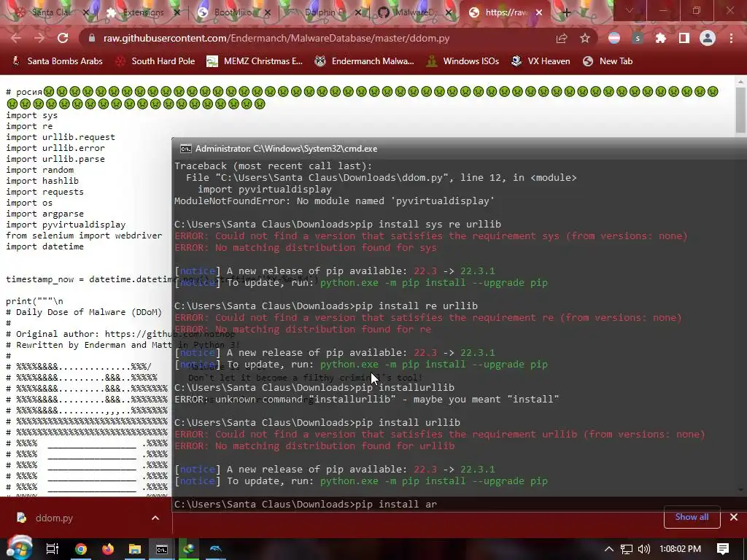Image resolution: width=747 pixels, height=560 pixels.
Task: Close the downloads bar
Action: 734,517
